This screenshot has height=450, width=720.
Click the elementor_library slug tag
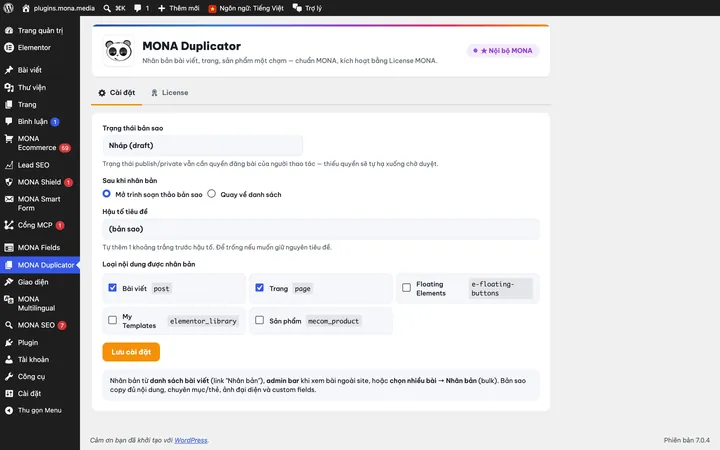tap(203, 321)
